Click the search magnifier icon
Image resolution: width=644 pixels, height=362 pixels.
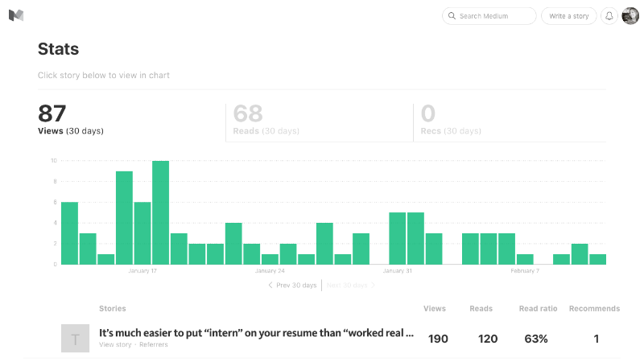pyautogui.click(x=452, y=16)
